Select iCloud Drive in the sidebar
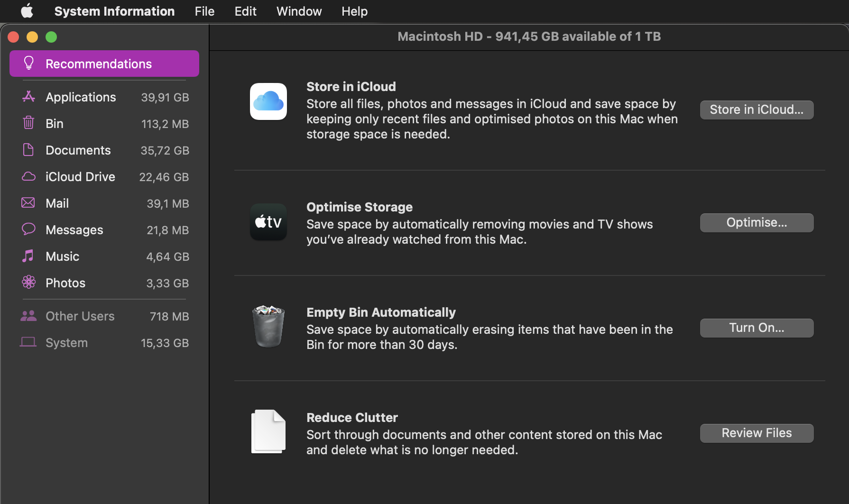Viewport: 849px width, 504px height. tap(104, 177)
